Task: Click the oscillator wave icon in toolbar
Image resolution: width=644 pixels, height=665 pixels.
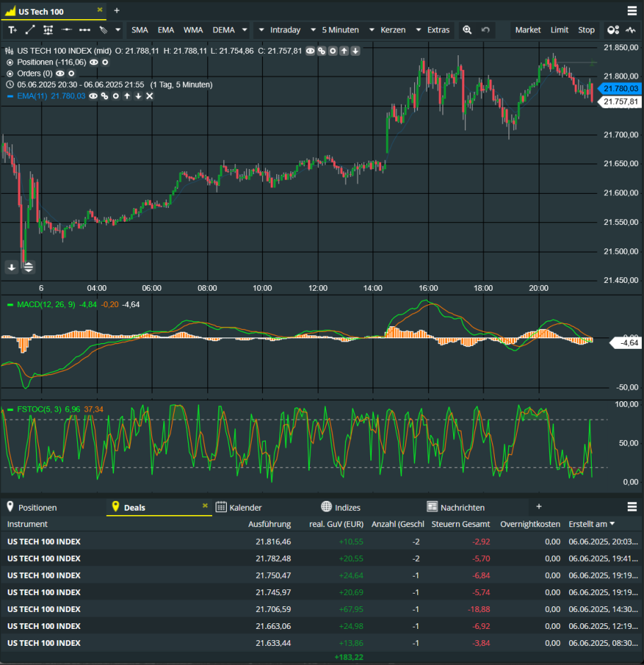Action: 631,30
